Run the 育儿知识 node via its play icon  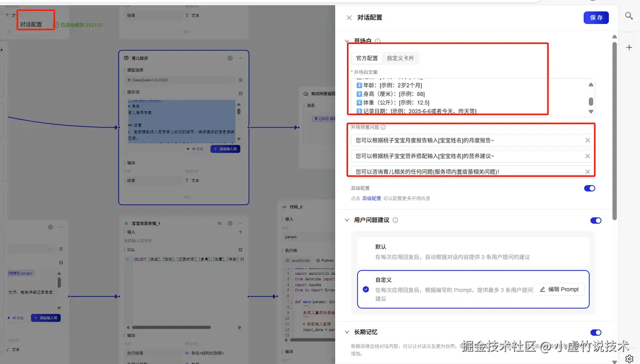click(229, 57)
